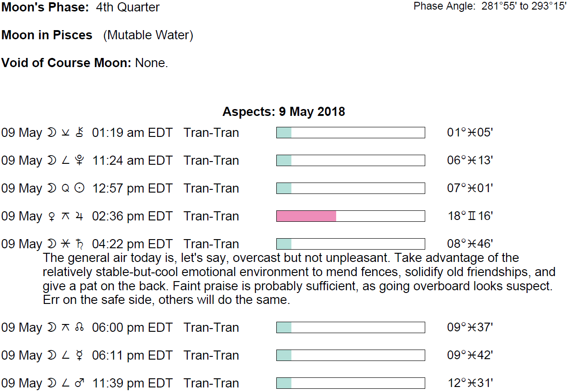Click the Aspects: 9 May 2018 heading
570x392 pixels.
point(284,112)
